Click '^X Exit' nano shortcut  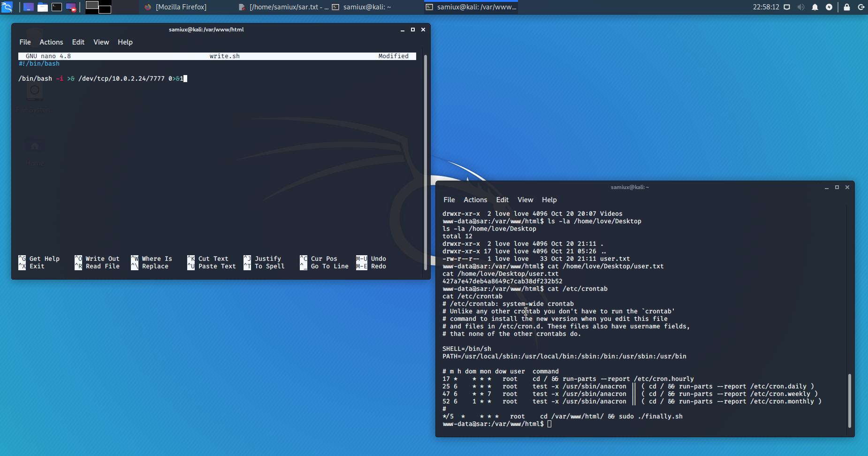pyautogui.click(x=31, y=266)
